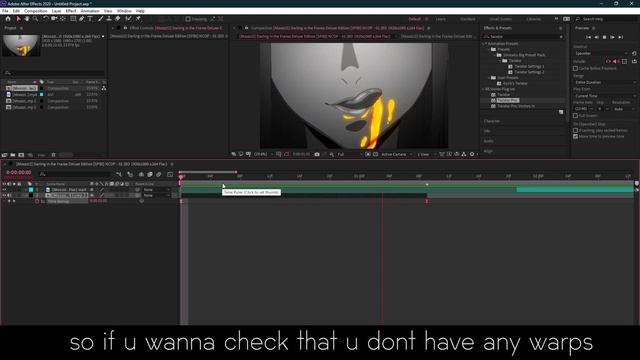
Task: Toggle Shy layers master icon in timeline
Action: point(141,174)
